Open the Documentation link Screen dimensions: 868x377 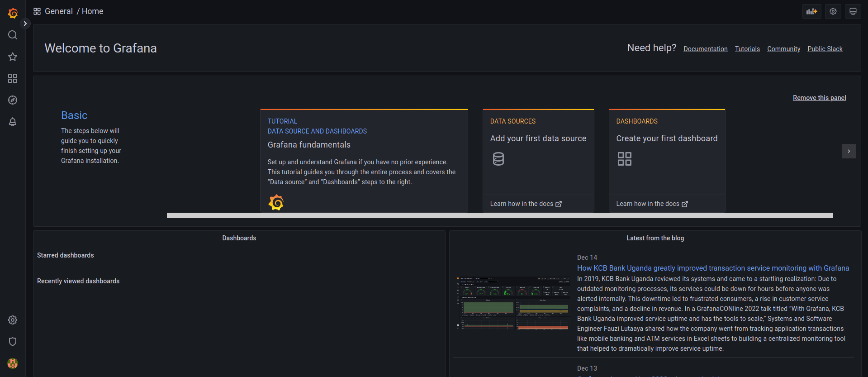705,49
